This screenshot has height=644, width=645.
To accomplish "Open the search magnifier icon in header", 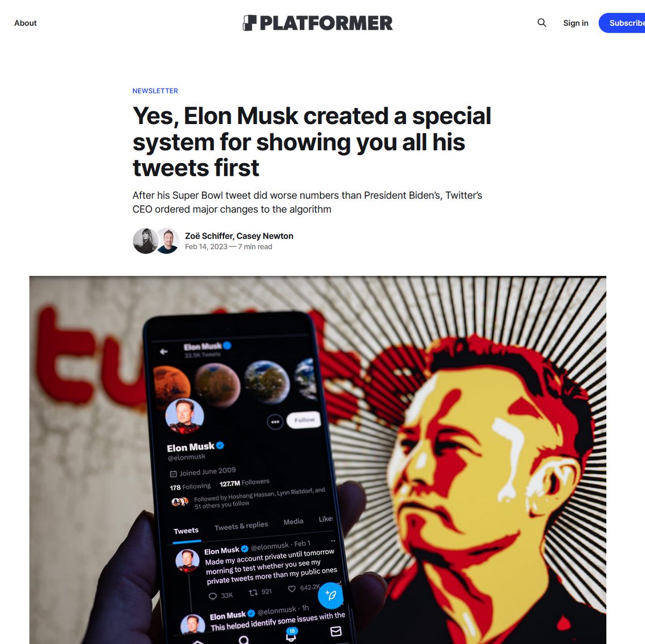I will (542, 23).
